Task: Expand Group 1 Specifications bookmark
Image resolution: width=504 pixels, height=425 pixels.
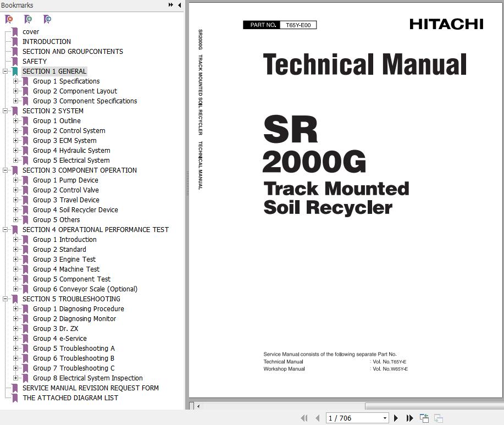Action: [15, 81]
